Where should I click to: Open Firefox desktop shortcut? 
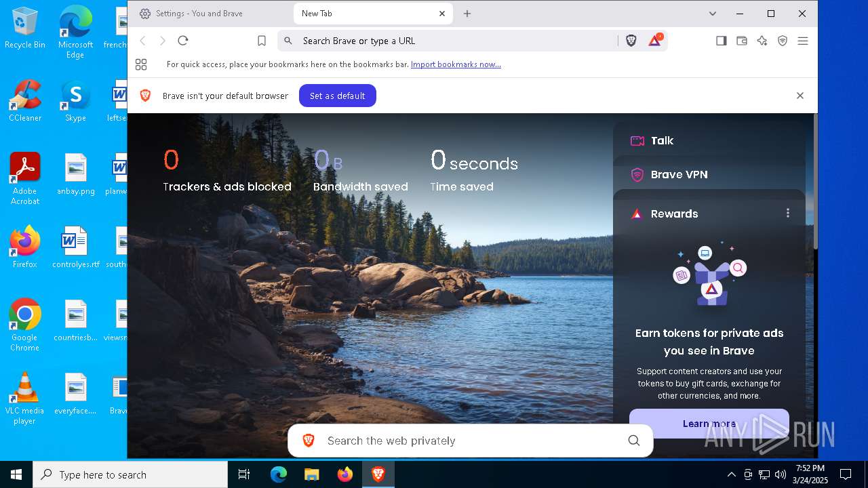[25, 247]
